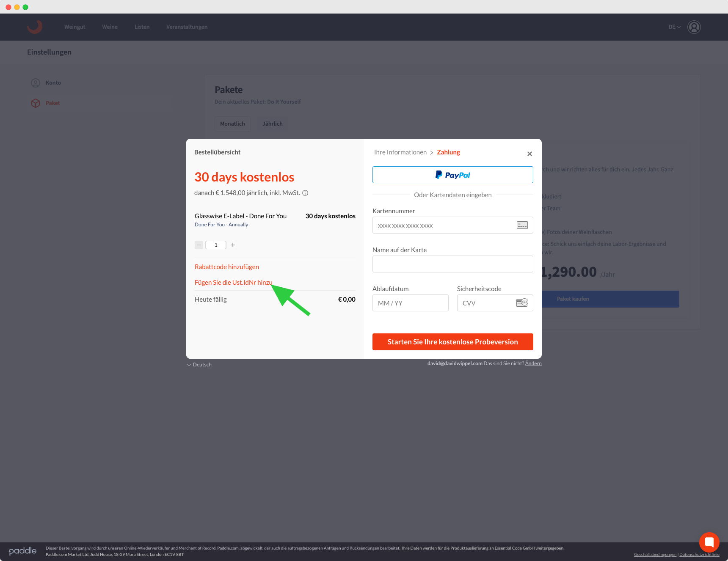Image resolution: width=728 pixels, height=561 pixels.
Task: Click the CVV help card icon
Action: 522,302
